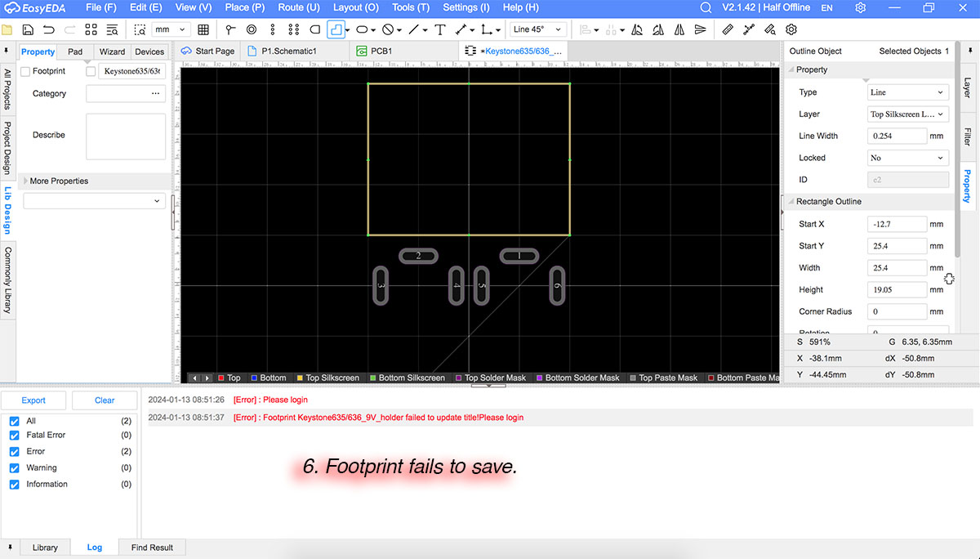Select the Text tool
This screenshot has height=559, width=980.
(440, 29)
